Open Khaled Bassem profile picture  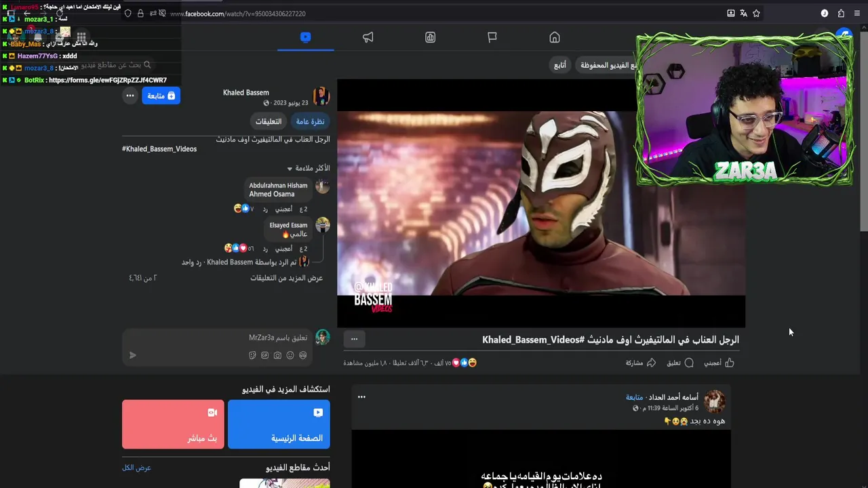tap(321, 96)
